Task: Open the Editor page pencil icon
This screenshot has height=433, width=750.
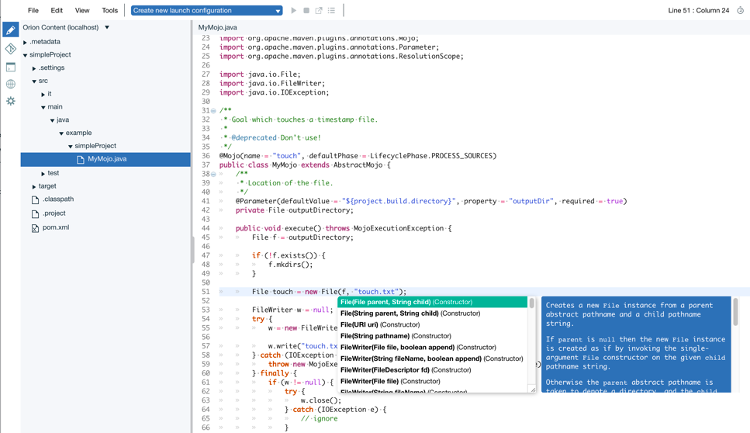Action: [x=10, y=29]
